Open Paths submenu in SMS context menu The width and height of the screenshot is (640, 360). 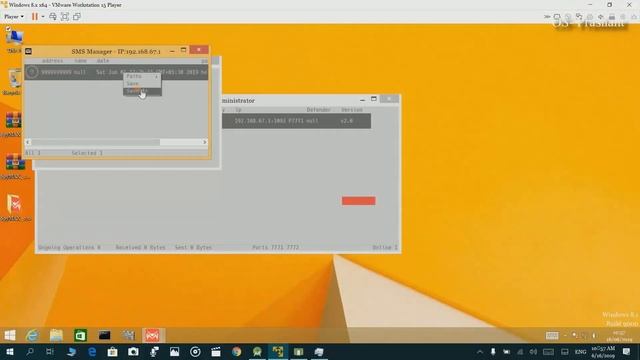coord(142,76)
